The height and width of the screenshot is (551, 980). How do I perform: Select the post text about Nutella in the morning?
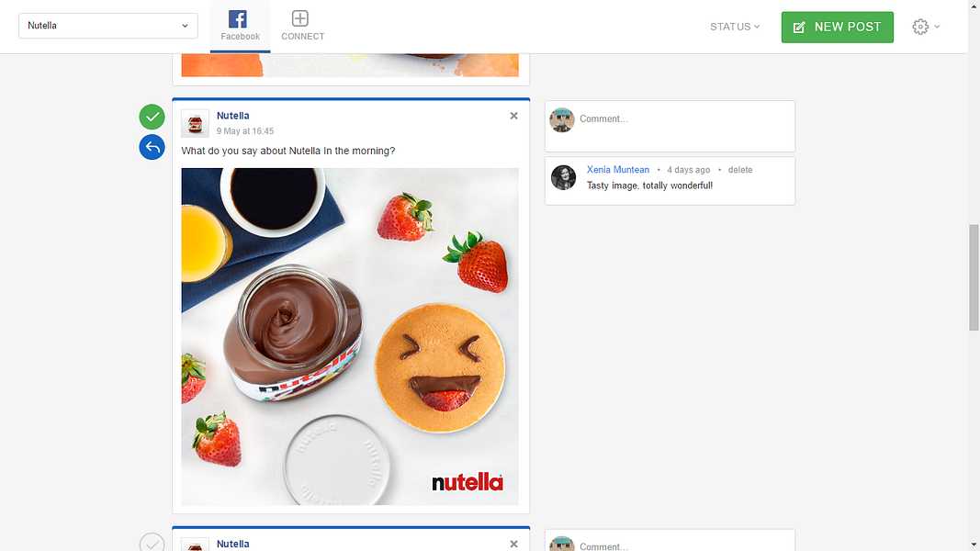point(288,151)
